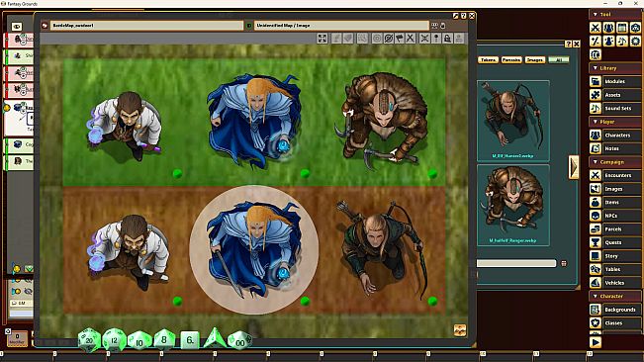Open the Characters list button
Viewport: 644px width, 362px height.
621,136
